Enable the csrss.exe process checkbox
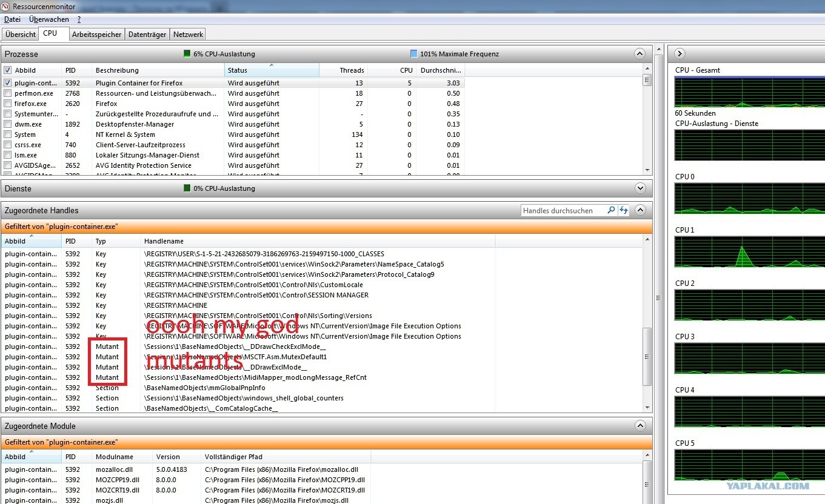This screenshot has width=825, height=504. pos(7,145)
